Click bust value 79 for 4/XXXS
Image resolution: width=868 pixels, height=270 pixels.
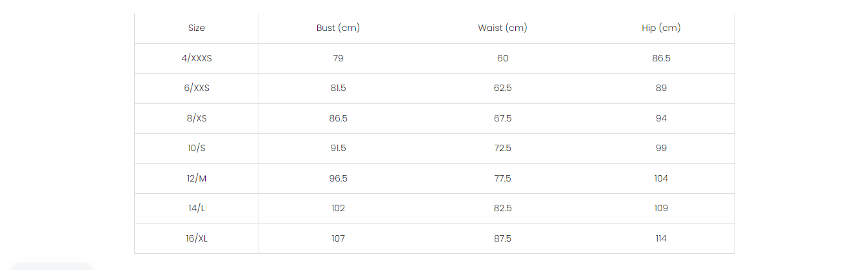click(338, 58)
